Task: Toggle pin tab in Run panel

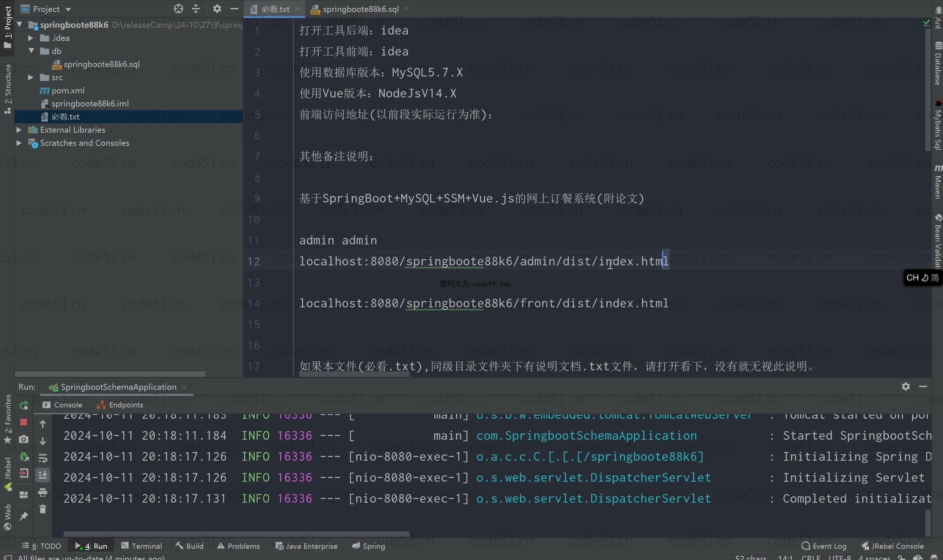Action: pos(24,516)
